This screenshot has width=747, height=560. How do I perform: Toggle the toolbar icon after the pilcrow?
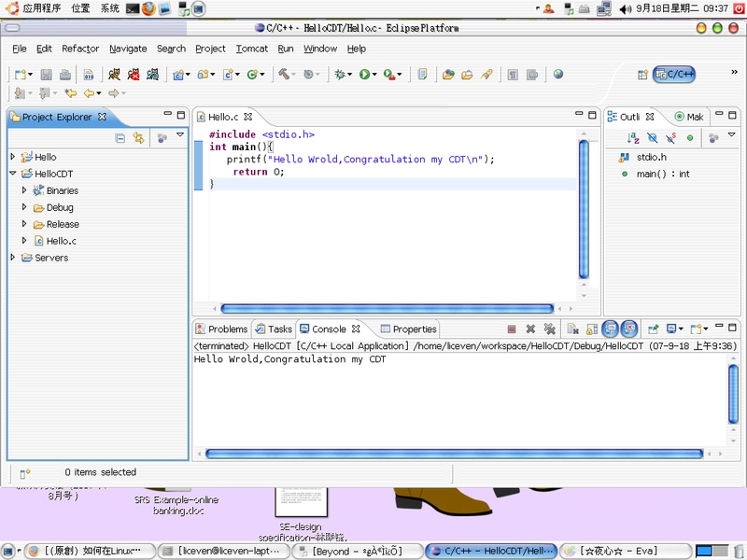pyautogui.click(x=532, y=75)
